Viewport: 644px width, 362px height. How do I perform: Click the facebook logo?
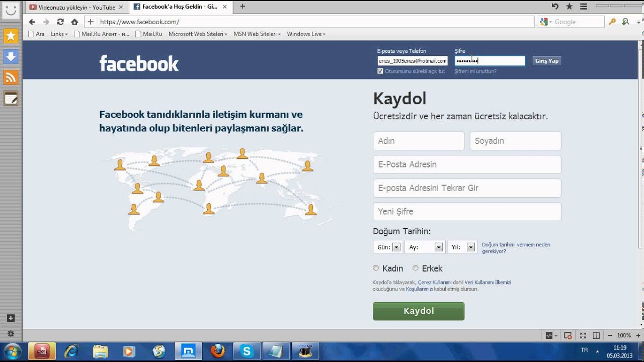coord(139,63)
